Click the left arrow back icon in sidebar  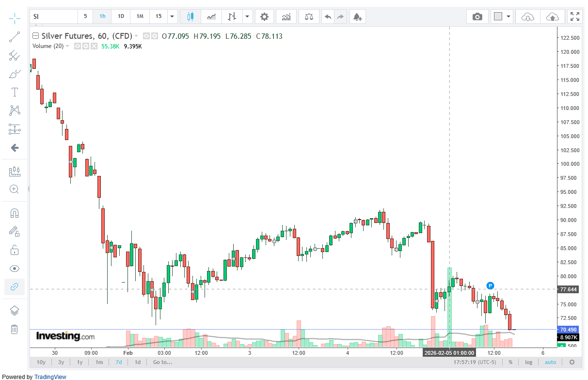tap(15, 147)
